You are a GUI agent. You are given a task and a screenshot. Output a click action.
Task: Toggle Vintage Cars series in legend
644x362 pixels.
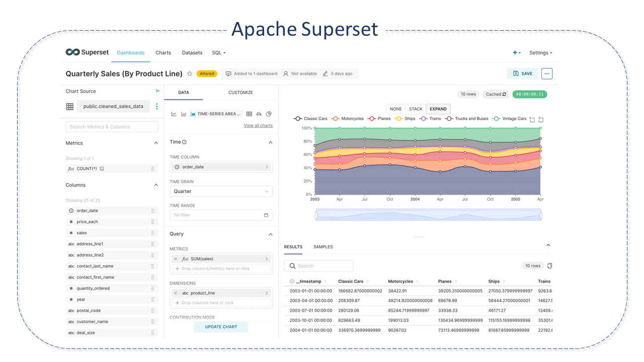click(x=509, y=119)
